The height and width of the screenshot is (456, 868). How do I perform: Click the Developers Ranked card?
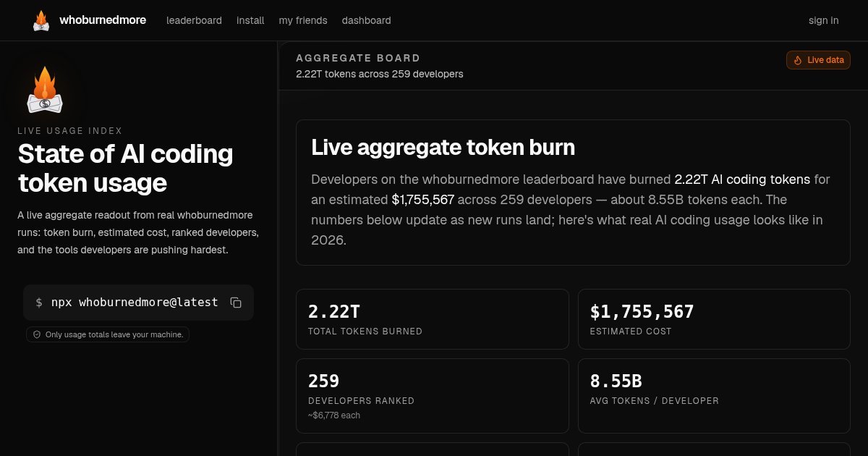(x=433, y=396)
